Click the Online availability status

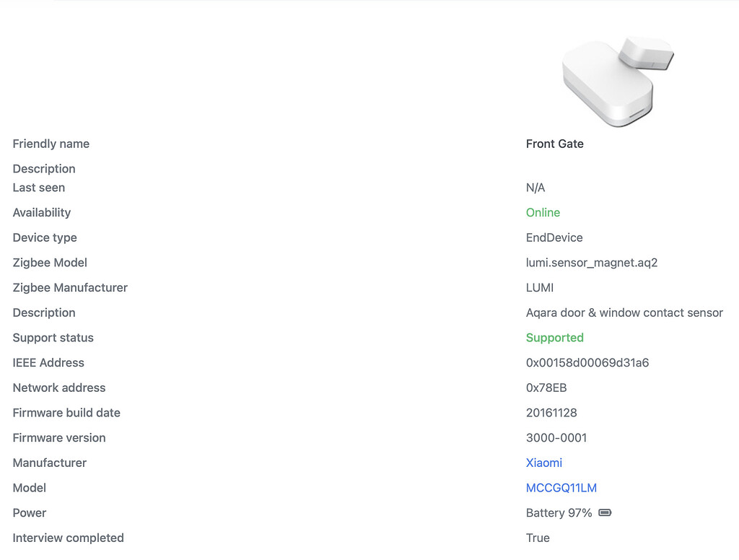(543, 212)
